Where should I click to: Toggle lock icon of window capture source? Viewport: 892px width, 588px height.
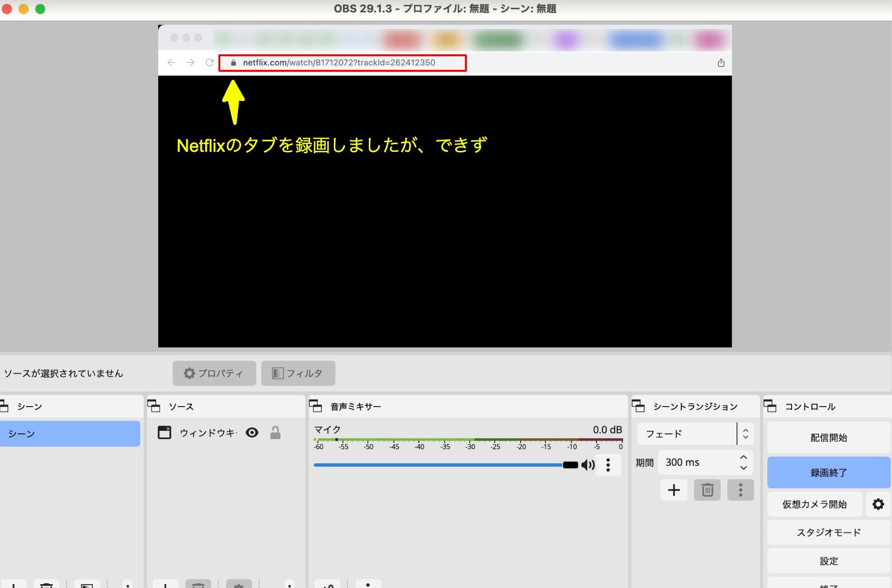point(275,433)
